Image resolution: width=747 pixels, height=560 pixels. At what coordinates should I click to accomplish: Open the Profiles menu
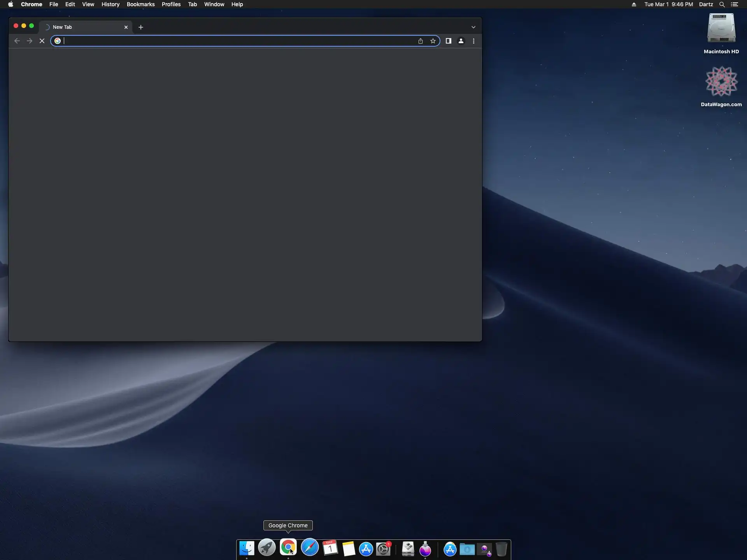tap(171, 4)
